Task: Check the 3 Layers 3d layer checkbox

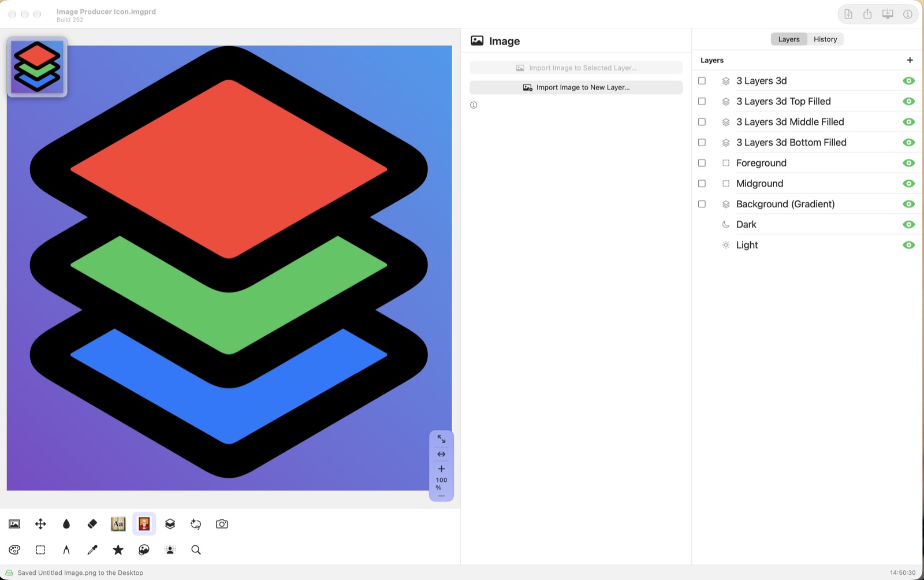Action: tap(702, 81)
